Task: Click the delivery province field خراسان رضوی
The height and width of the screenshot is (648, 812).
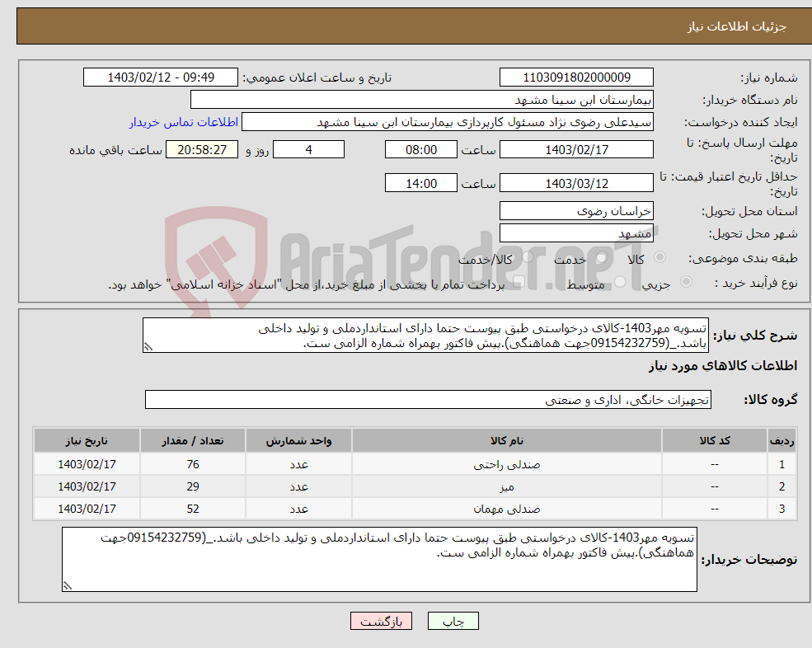Action: 576,211
